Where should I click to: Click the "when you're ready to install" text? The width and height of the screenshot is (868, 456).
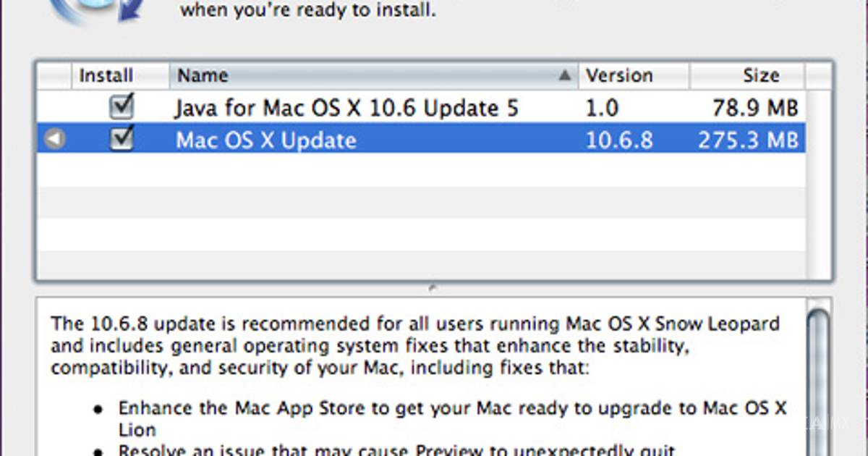307,12
